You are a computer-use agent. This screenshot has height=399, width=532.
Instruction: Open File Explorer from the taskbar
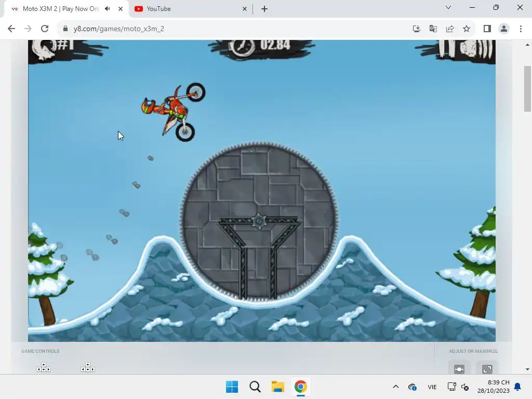[x=278, y=387]
